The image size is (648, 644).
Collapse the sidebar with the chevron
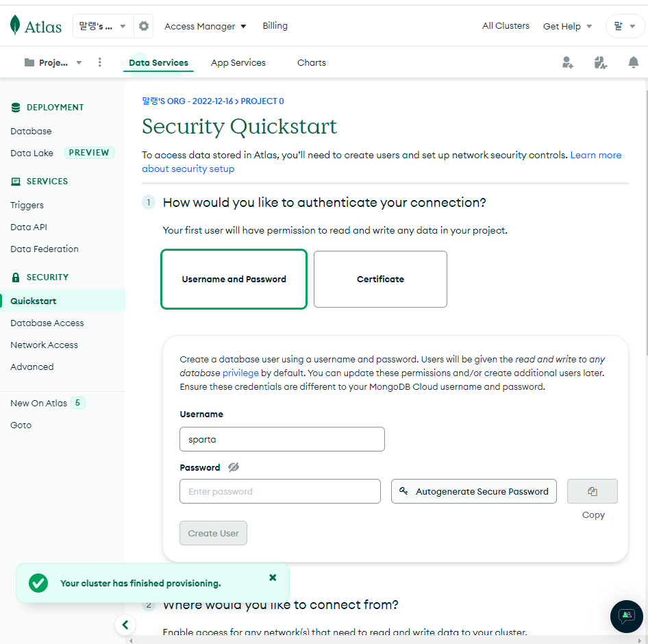(125, 625)
